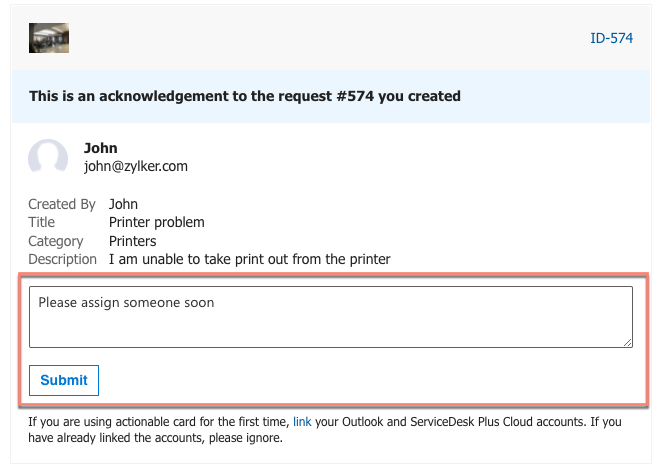Screen dimensions: 670x475
Task: Submit the comment with the Submit button
Action: [64, 380]
